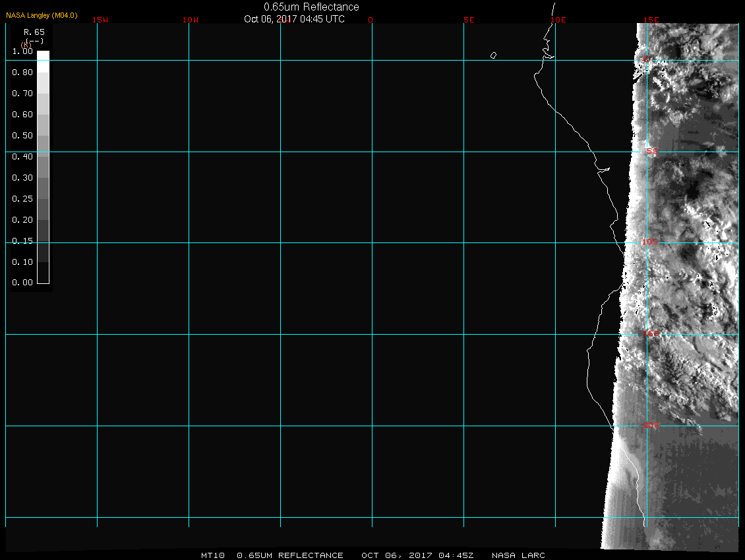Select the 0.50 value on the reflectance scale

click(x=22, y=136)
